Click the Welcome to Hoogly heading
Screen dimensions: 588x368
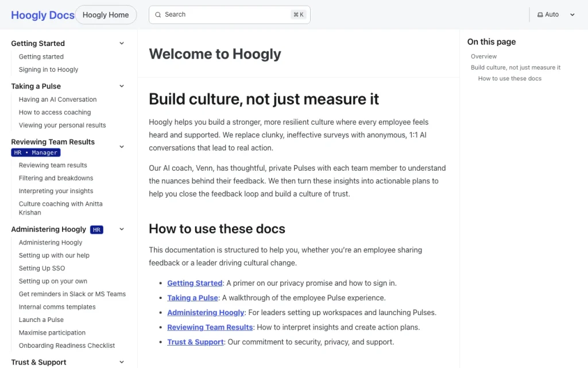click(215, 54)
